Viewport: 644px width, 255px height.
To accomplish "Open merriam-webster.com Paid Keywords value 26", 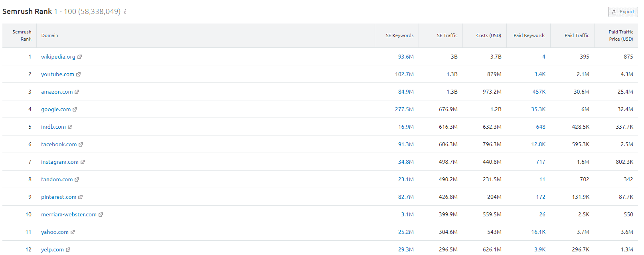I will pos(542,214).
